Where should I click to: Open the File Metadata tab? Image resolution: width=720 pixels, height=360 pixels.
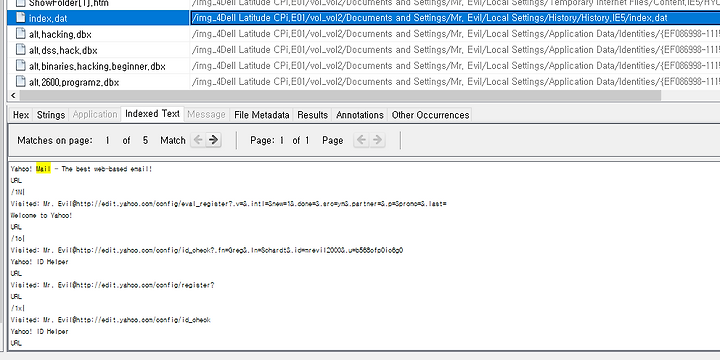click(x=262, y=115)
